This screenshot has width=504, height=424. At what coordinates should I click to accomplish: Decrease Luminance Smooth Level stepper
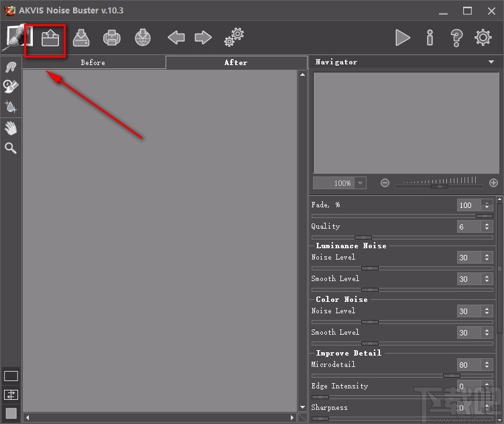[x=487, y=282]
